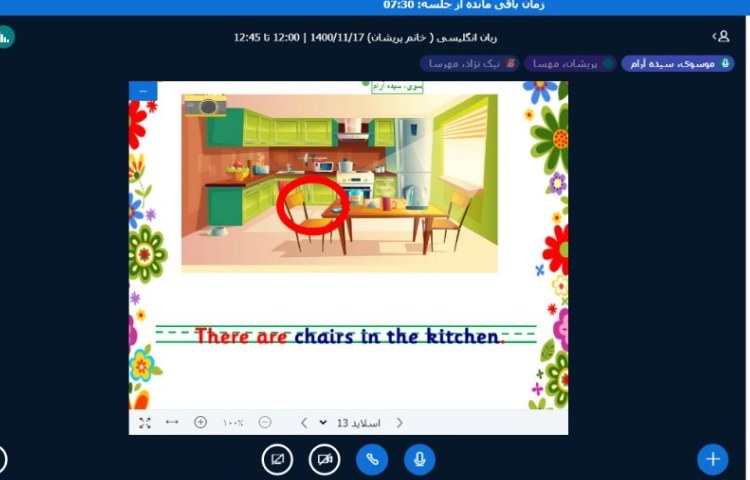Viewport: 750px width, 480px height.
Task: Leave audio with the phone button
Action: [373, 459]
